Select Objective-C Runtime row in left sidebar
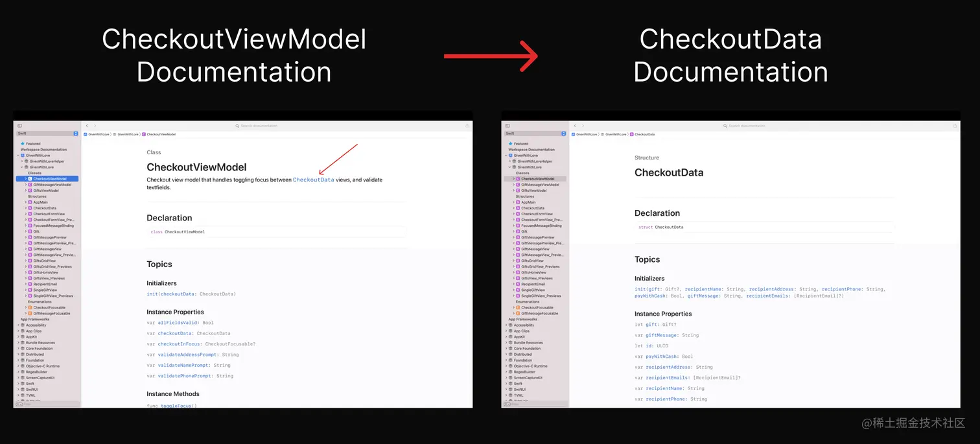980x444 pixels. point(47,366)
